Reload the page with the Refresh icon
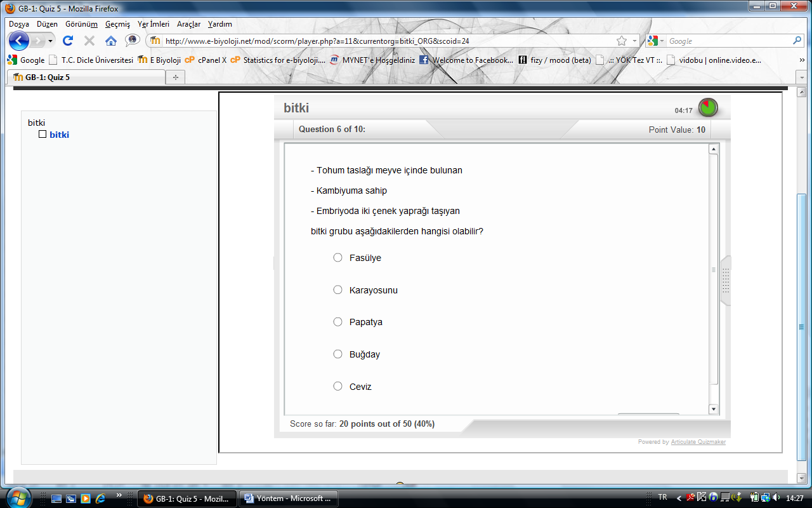812x508 pixels. (68, 41)
